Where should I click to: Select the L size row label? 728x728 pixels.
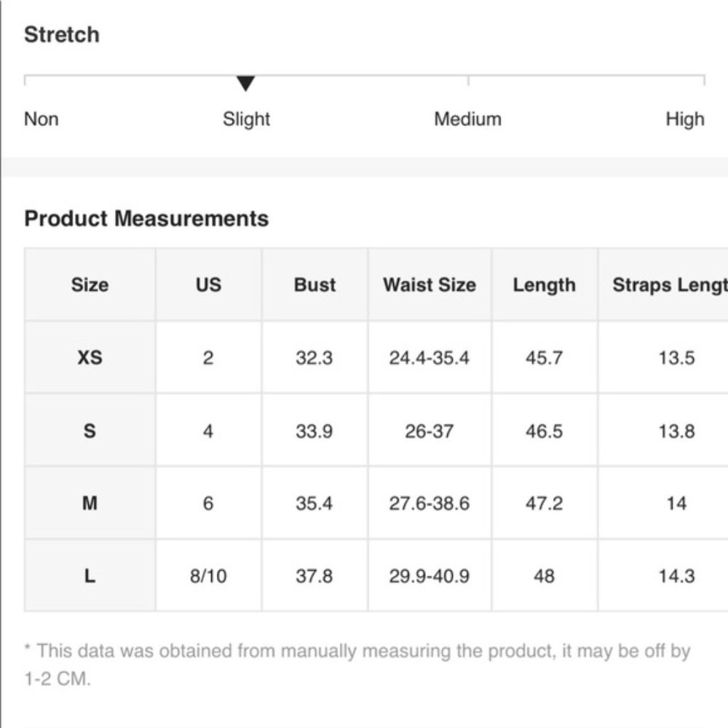(90, 576)
